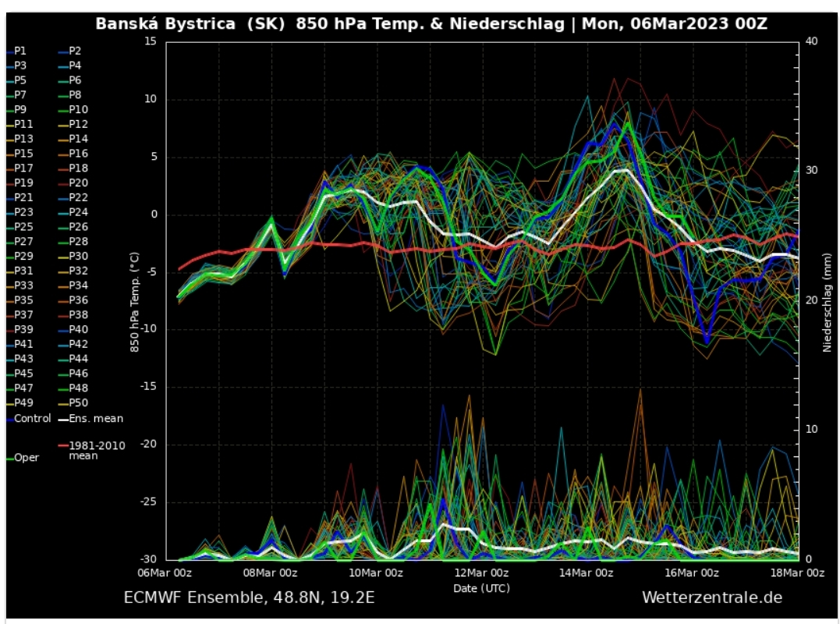Click the 850 hPa Temp. (°C) axis title
Viewport: 840px width, 624px height.
134,302
